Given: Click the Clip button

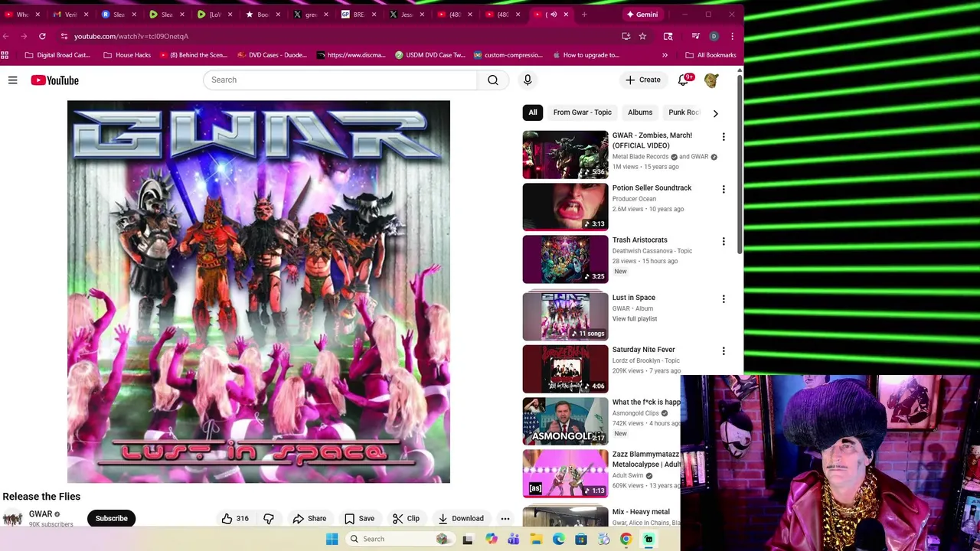Looking at the screenshot, I should tap(406, 518).
